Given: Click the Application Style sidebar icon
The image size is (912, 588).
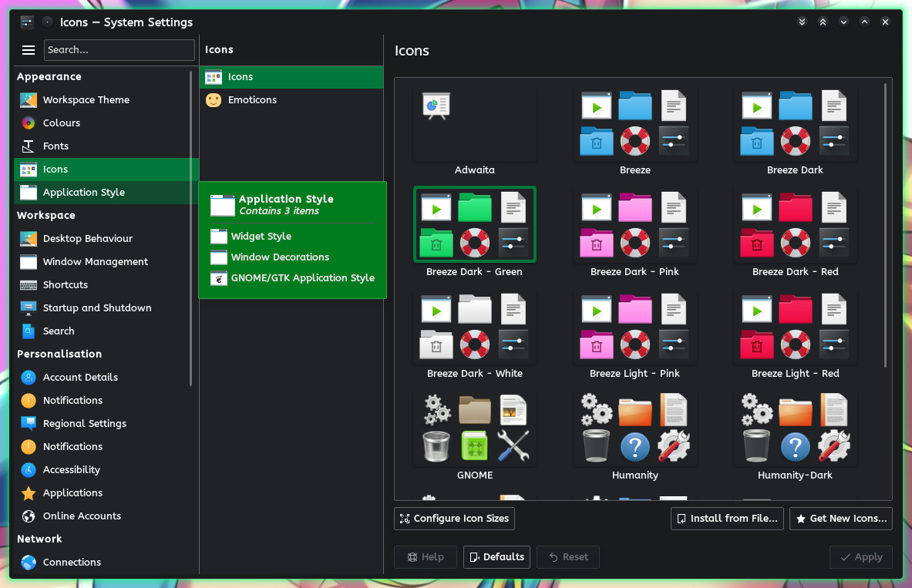Looking at the screenshot, I should coord(28,193).
